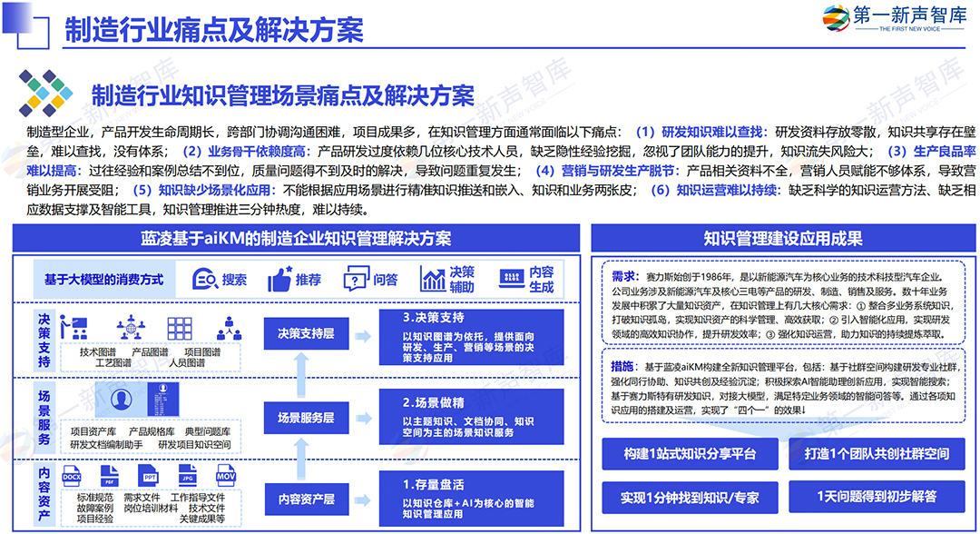Viewport: 980px width, 534px height.
Task: Select the 内容生成 document icon
Action: (513, 279)
